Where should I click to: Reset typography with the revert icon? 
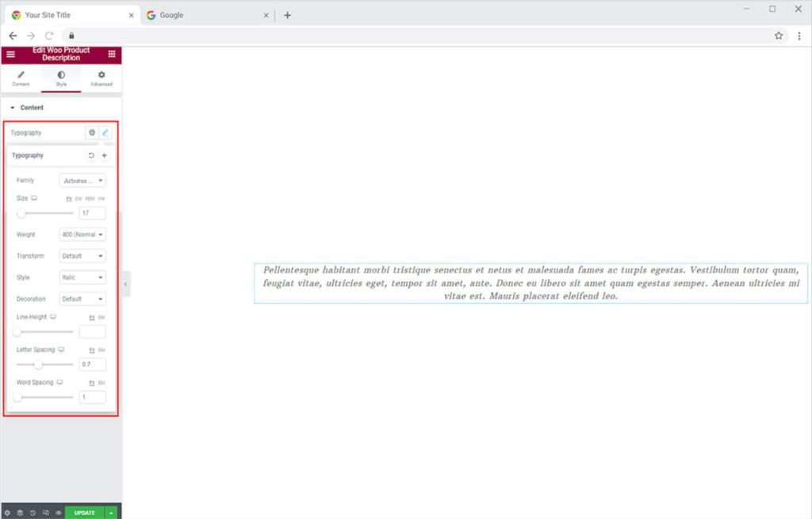coord(91,155)
